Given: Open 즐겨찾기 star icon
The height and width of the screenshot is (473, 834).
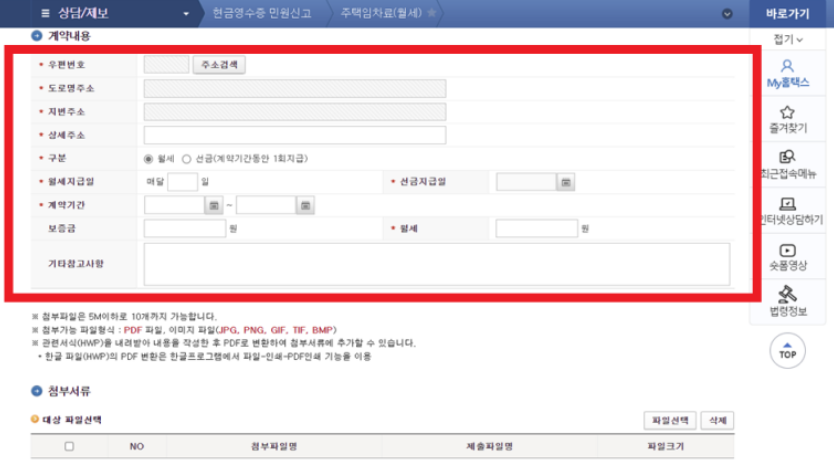Looking at the screenshot, I should click(x=787, y=112).
